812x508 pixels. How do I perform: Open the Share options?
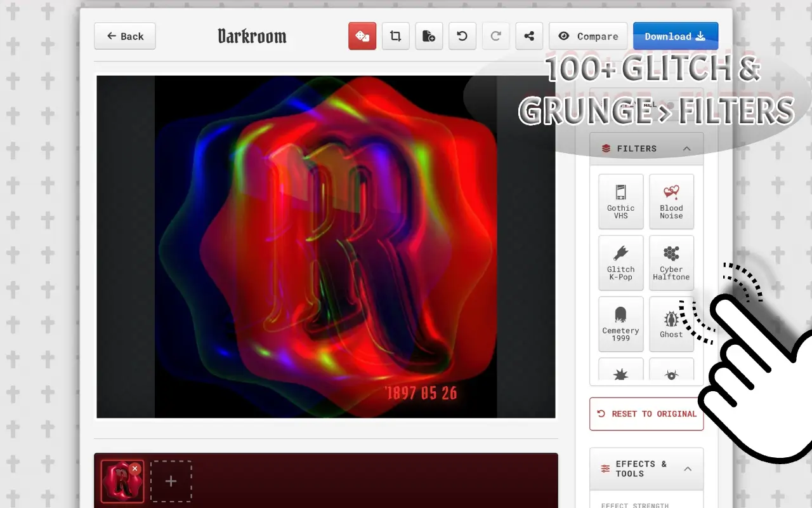coord(529,36)
